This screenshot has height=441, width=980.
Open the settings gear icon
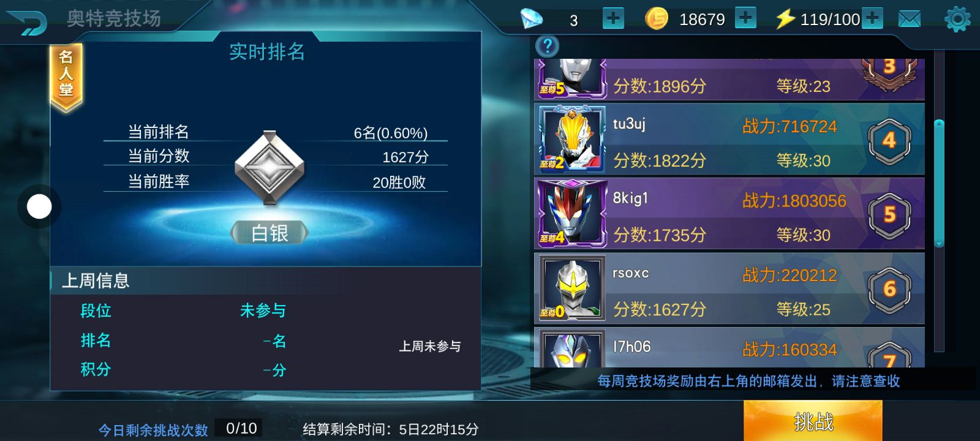point(957,19)
